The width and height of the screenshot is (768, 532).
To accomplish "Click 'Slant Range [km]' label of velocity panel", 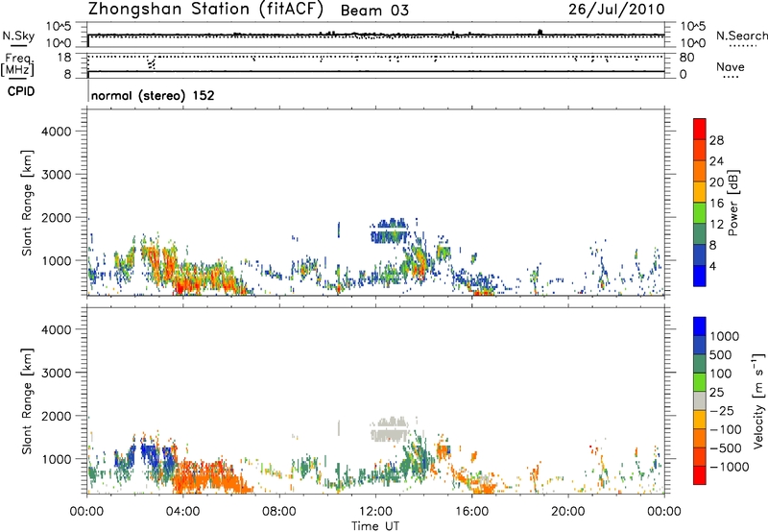I will [x=27, y=401].
